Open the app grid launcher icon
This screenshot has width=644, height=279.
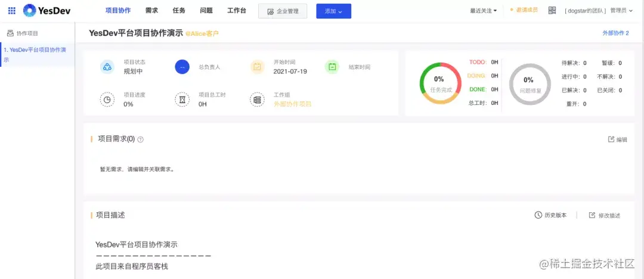[x=11, y=11]
